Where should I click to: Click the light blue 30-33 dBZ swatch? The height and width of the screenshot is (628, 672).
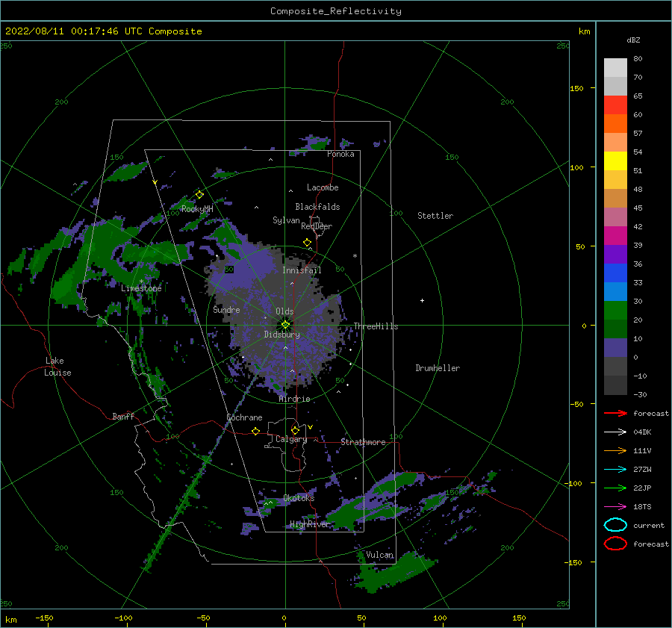click(x=615, y=292)
